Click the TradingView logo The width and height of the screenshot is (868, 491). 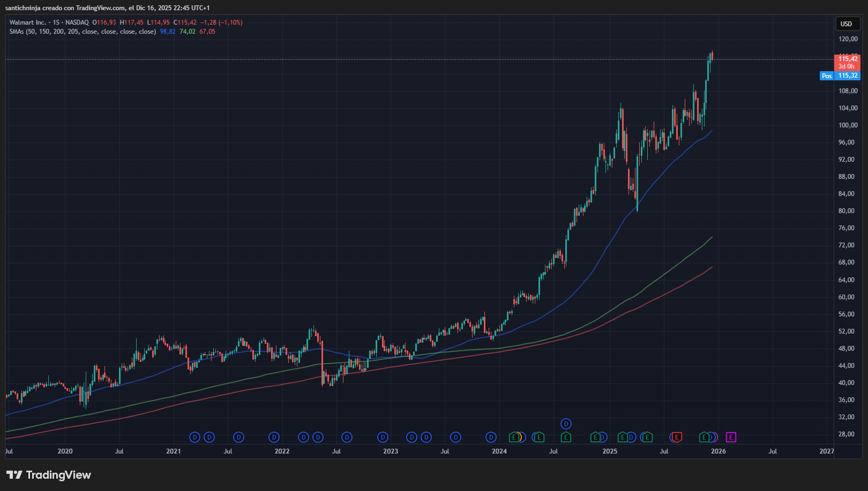pyautogui.click(x=49, y=475)
